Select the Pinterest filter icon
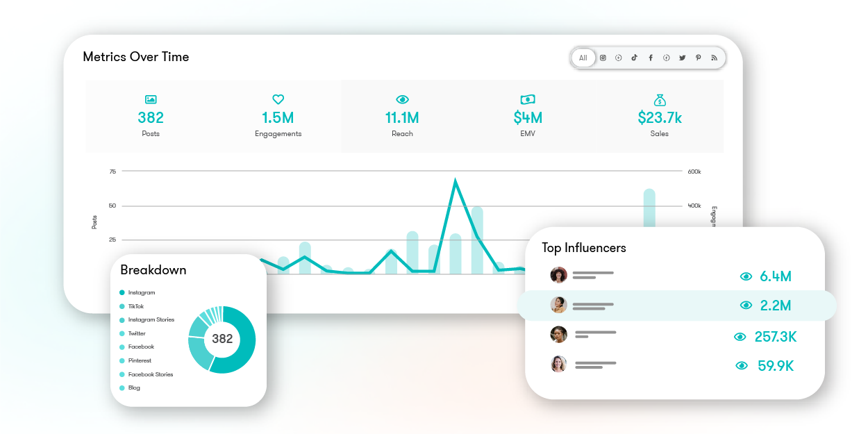The height and width of the screenshot is (434, 868). pos(699,58)
